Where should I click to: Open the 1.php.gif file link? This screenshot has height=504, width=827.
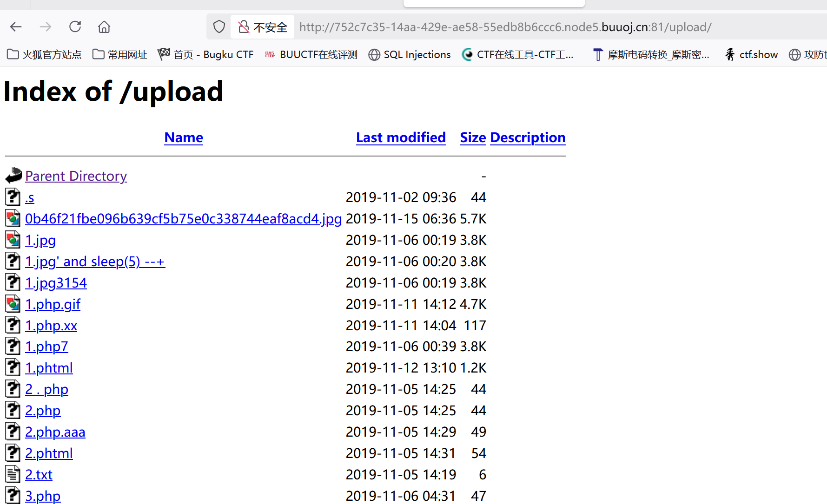pos(53,304)
